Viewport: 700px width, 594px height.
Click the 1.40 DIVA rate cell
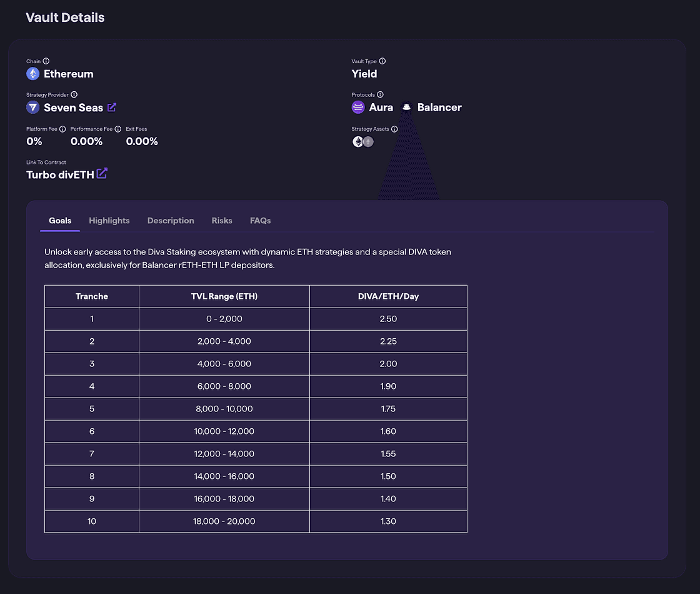pos(388,499)
